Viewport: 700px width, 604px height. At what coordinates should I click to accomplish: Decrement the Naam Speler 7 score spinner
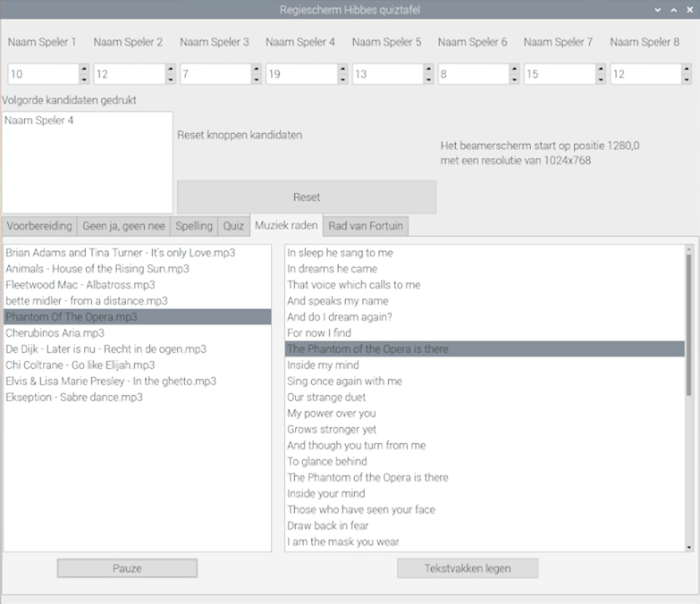pos(601,80)
